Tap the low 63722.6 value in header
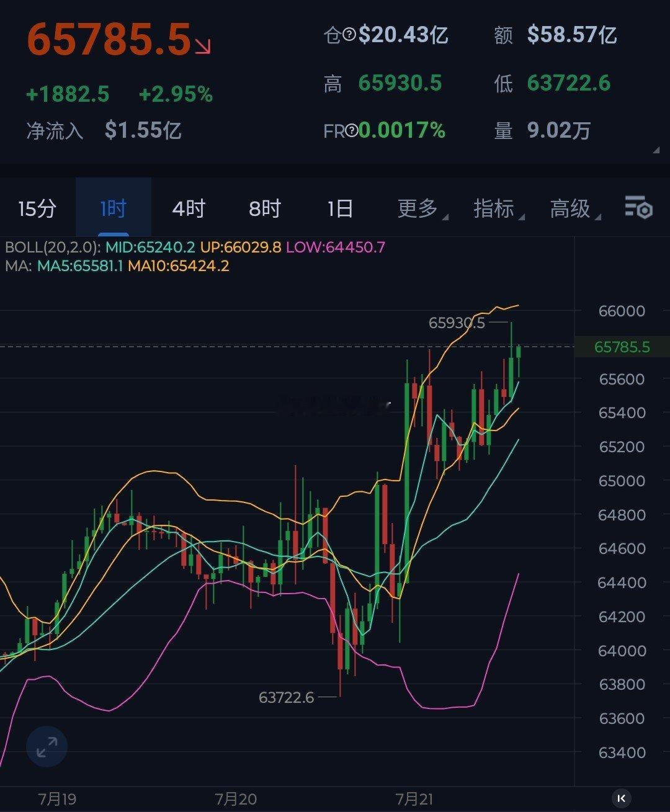Image resolution: width=670 pixels, height=812 pixels. (x=569, y=83)
